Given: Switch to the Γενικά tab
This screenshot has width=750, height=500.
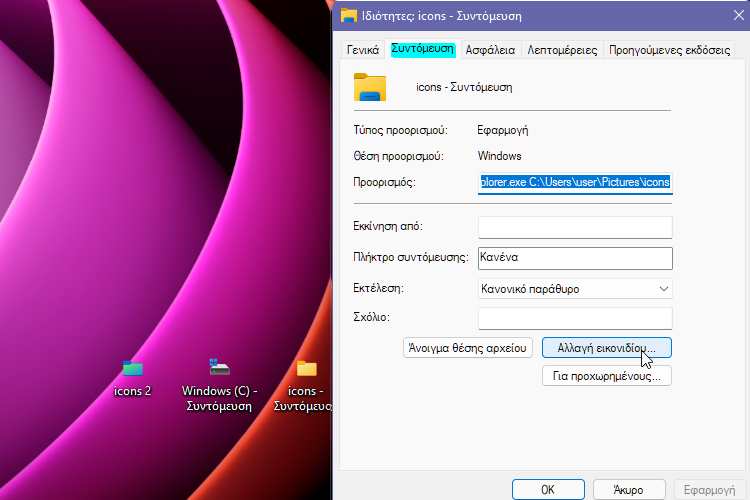Looking at the screenshot, I should (362, 49).
